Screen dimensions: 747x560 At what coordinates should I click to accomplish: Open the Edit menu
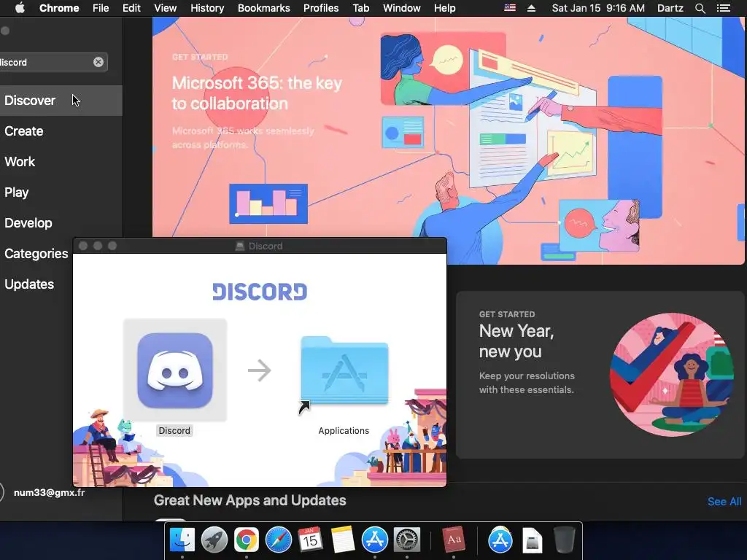click(131, 8)
